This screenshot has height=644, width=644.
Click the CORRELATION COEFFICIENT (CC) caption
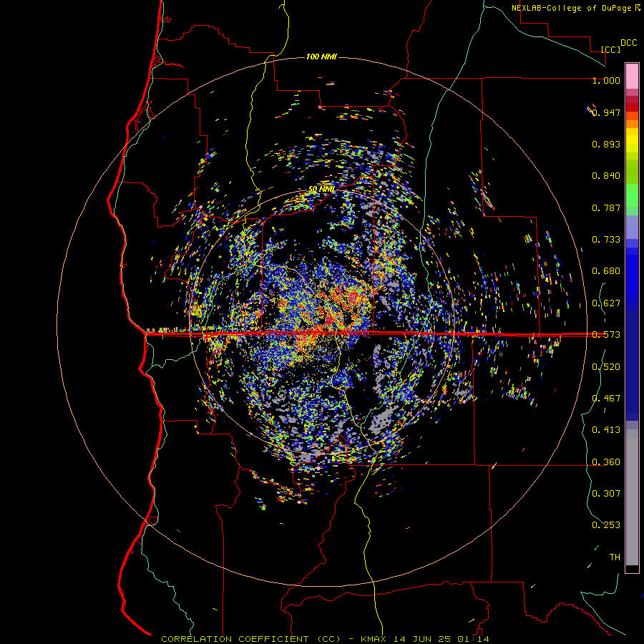250,639
